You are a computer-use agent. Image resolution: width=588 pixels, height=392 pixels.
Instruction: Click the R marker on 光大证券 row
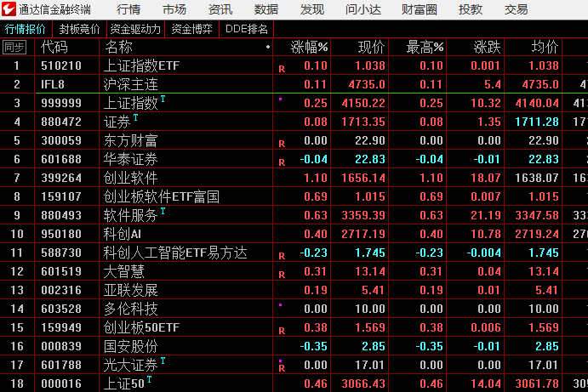pyautogui.click(x=282, y=368)
